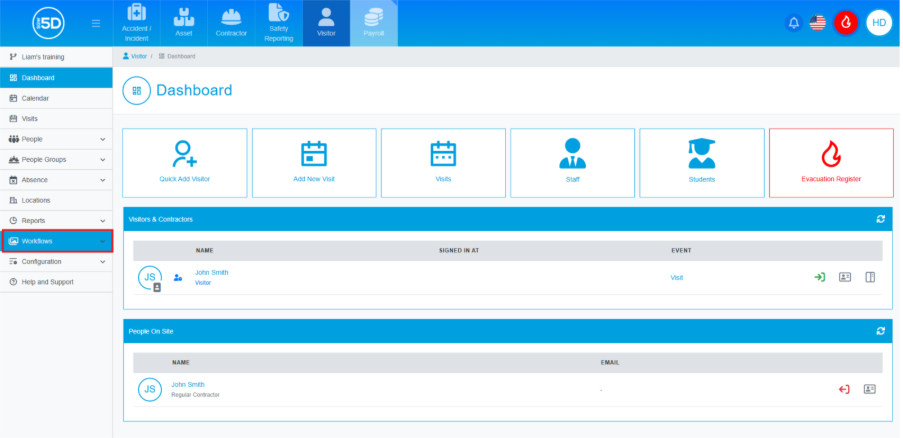Sign in John Smith with green arrow

(x=819, y=277)
